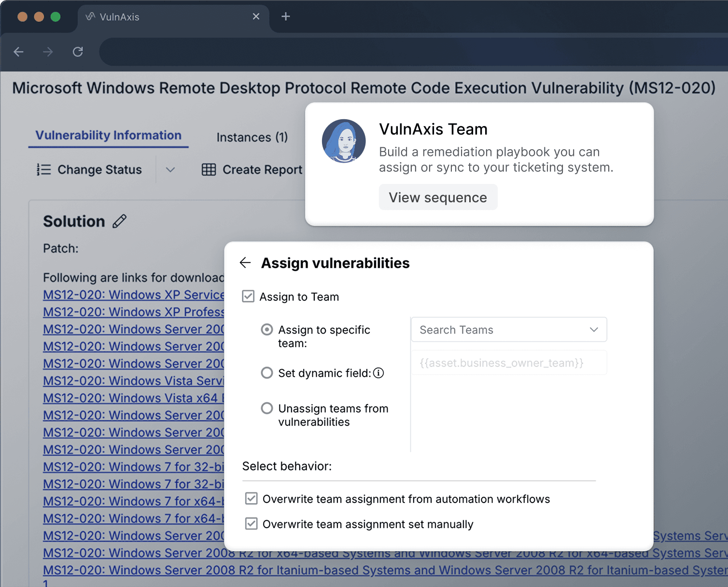Open the MS12-020: Windows XP Service link

(x=134, y=295)
